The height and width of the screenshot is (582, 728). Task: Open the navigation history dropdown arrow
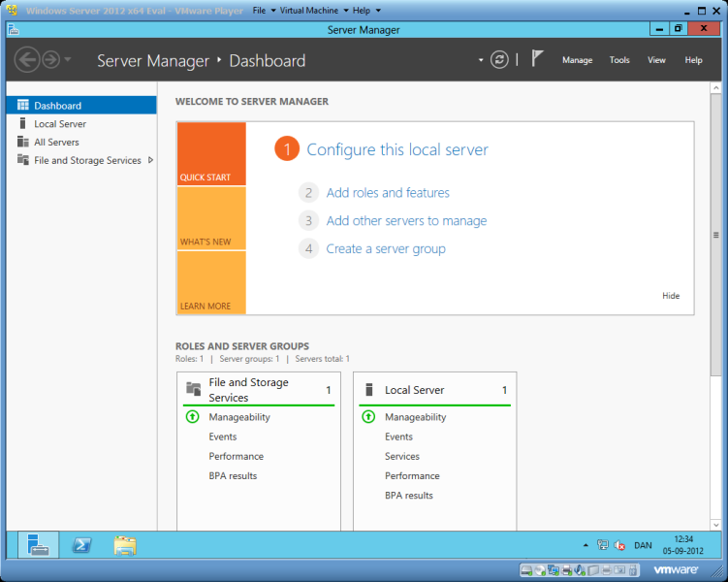pos(68,60)
